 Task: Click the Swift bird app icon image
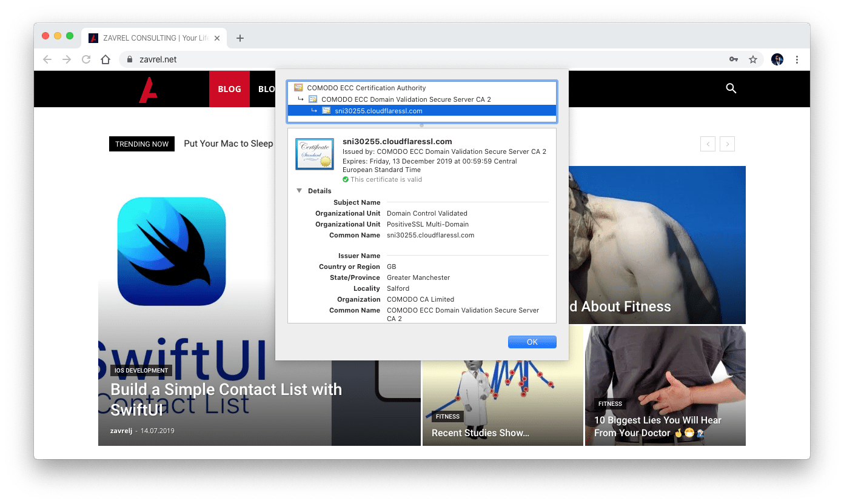point(172,251)
